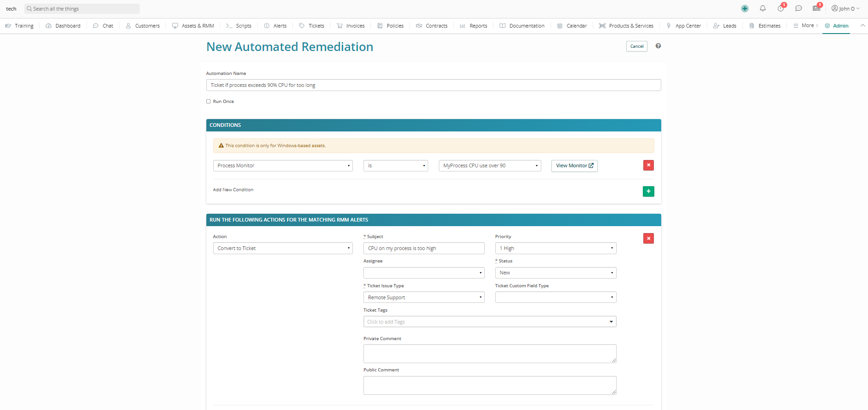The width and height of the screenshot is (868, 410).
Task: Click the Automation Name text field
Action: [433, 85]
